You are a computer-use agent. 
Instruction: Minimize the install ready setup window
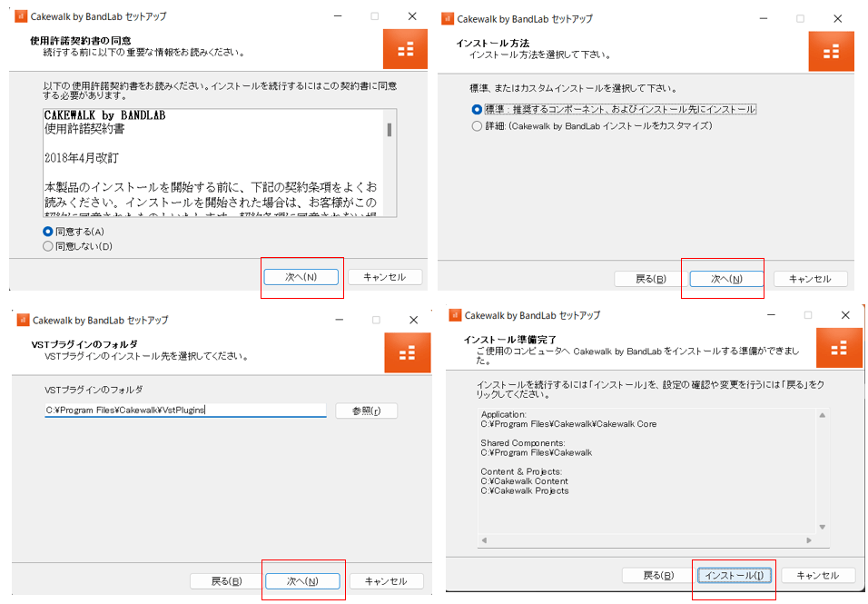771,315
